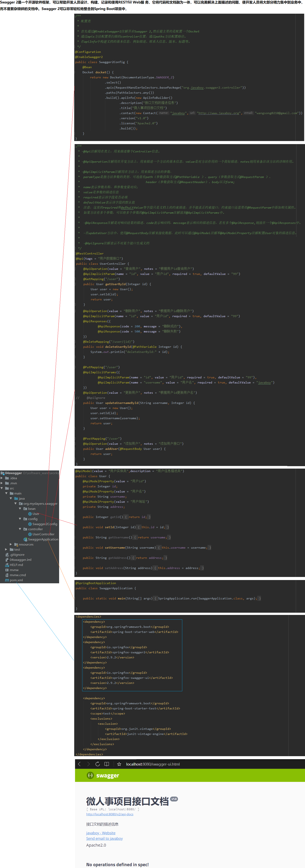Expand the test folder arrow
The height and width of the screenshot is (868, 305).
(x=6, y=550)
